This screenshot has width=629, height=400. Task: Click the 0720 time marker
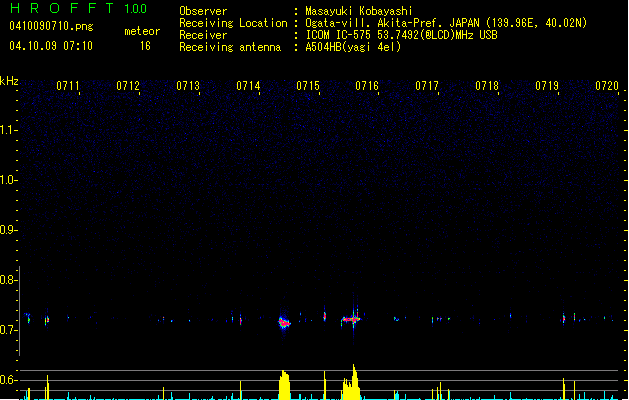(607, 86)
